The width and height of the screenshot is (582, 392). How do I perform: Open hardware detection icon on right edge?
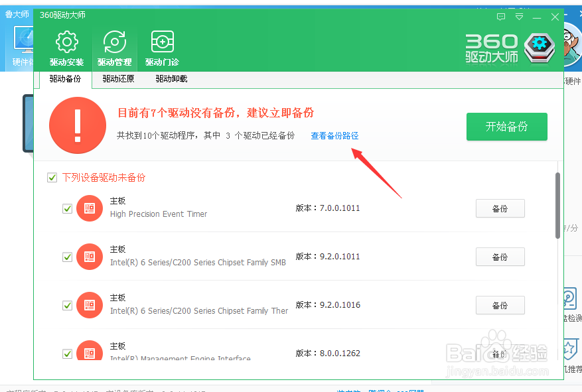(x=569, y=298)
